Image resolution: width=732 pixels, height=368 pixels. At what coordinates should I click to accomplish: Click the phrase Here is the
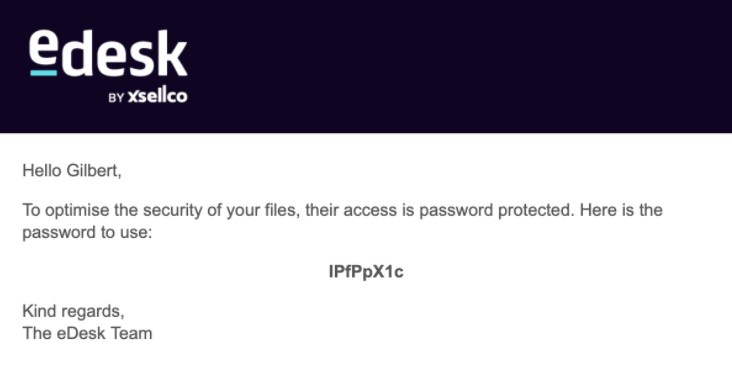coord(621,210)
